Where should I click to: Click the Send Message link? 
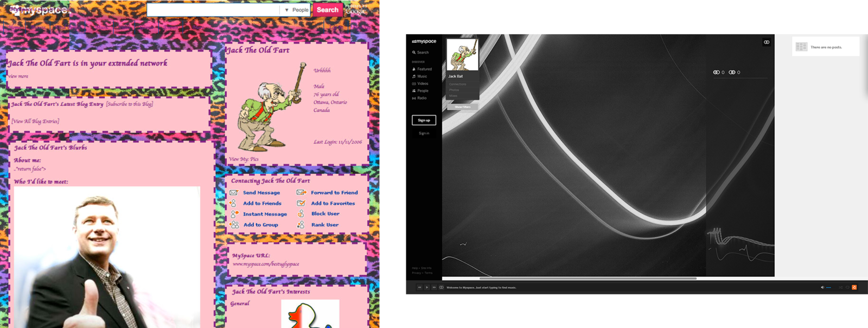[x=261, y=193]
